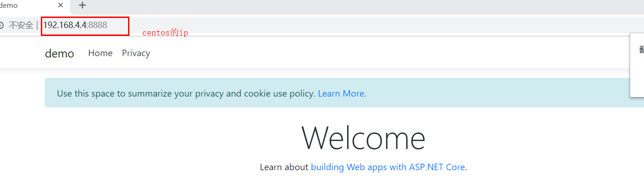Screen dimensions: 644x189
Task: Click the translate popup at right edge
Action: pos(638,64)
